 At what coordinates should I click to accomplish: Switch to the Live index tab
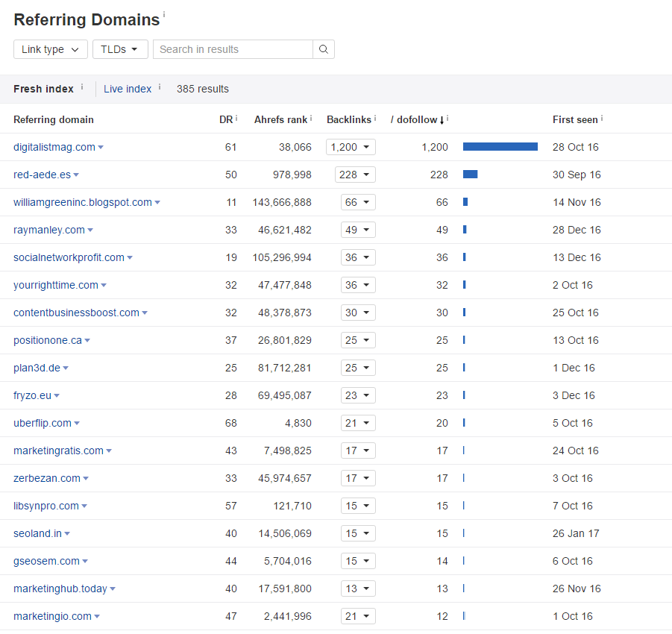click(x=128, y=89)
